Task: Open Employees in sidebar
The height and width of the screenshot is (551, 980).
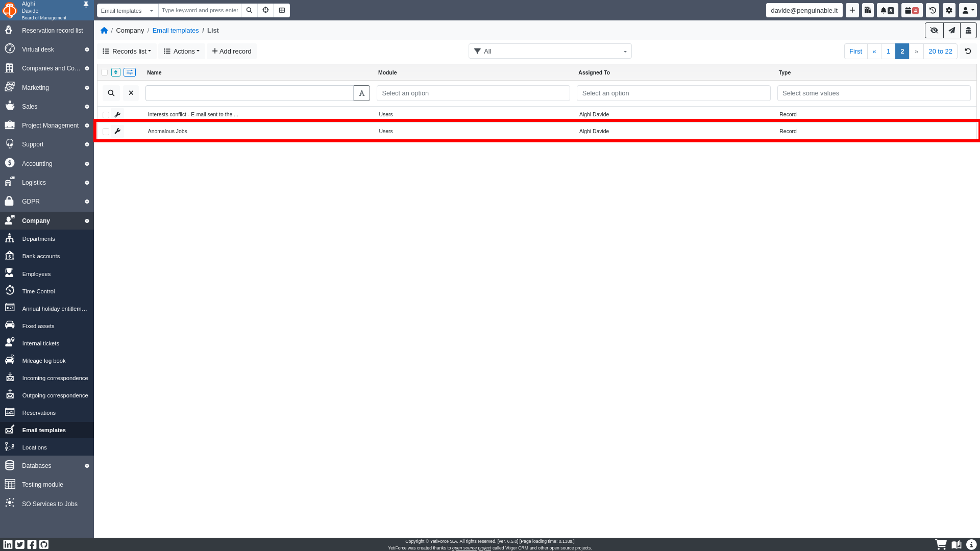Action: [x=47, y=274]
